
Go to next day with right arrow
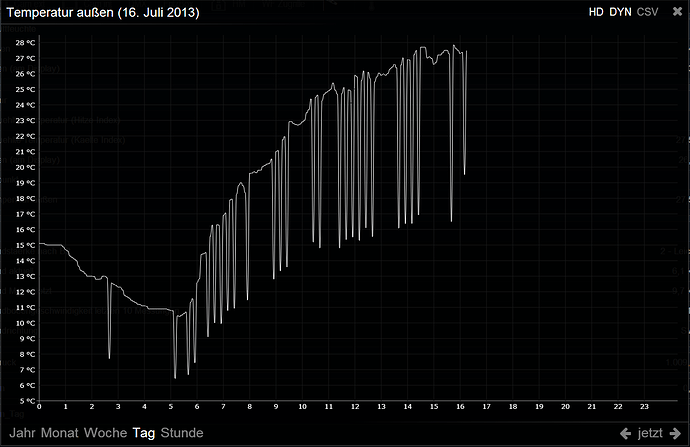pyautogui.click(x=675, y=434)
